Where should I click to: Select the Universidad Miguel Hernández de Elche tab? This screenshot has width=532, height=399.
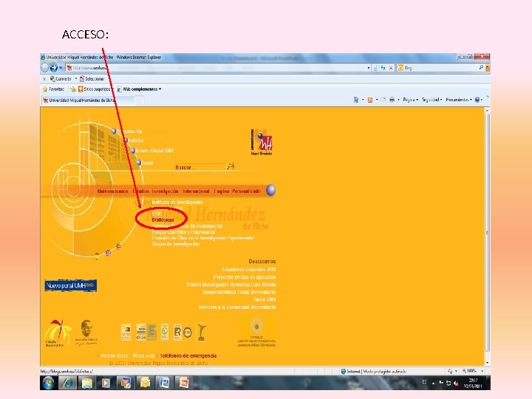[88, 100]
